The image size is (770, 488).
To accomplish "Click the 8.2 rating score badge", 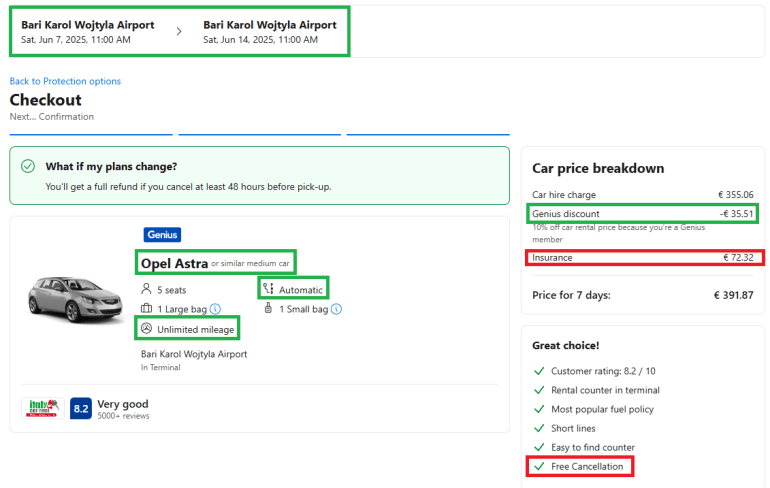I will [x=80, y=408].
